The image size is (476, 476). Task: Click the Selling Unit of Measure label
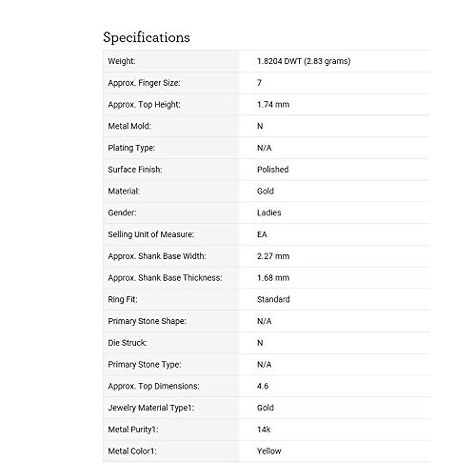[x=151, y=234]
